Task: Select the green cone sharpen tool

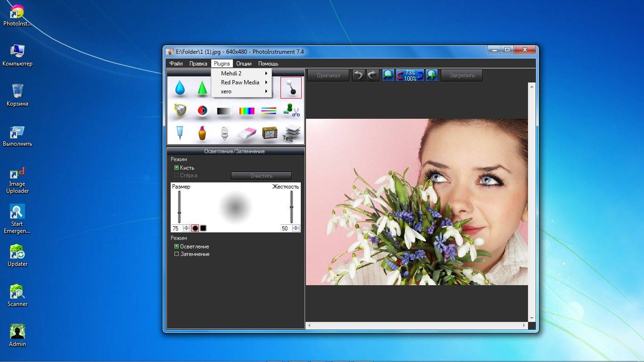Action: tap(202, 88)
